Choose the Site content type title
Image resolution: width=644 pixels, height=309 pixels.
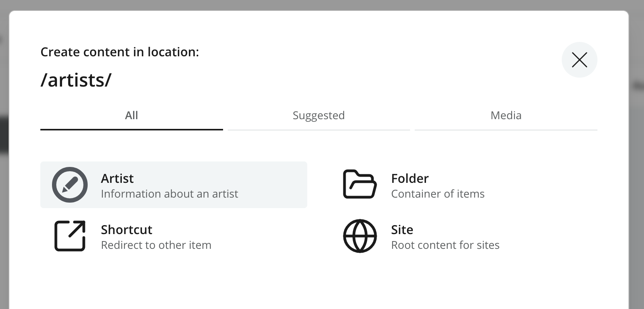402,230
